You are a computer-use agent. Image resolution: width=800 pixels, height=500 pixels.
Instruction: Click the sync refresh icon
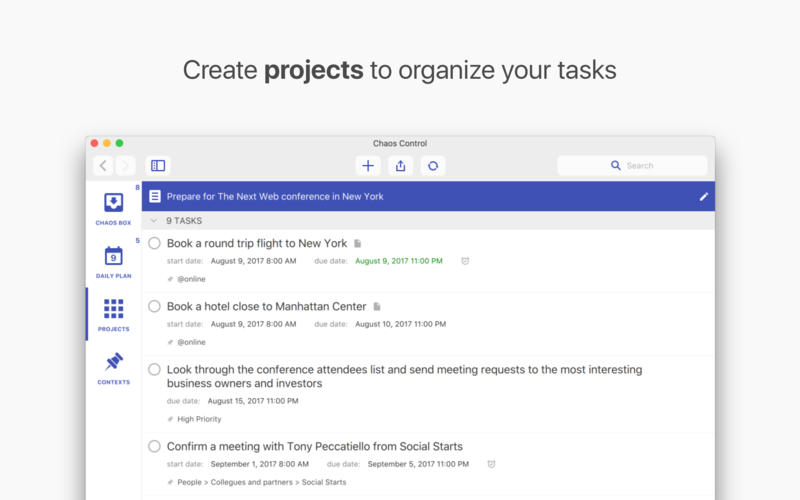[433, 166]
